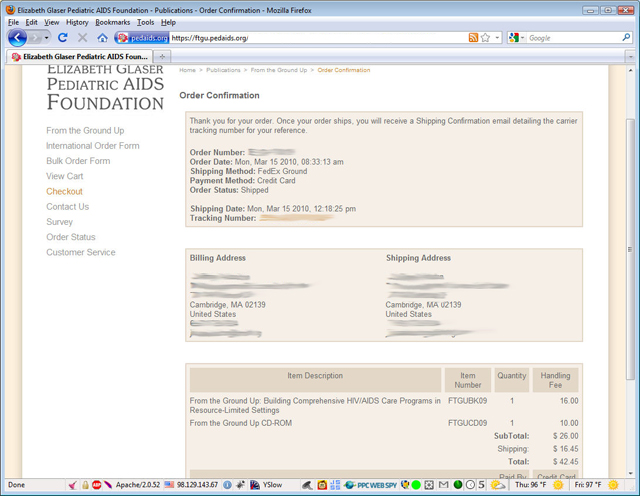This screenshot has width=640, height=496.
Task: Open the Order Status sidebar link
Action: click(x=71, y=237)
